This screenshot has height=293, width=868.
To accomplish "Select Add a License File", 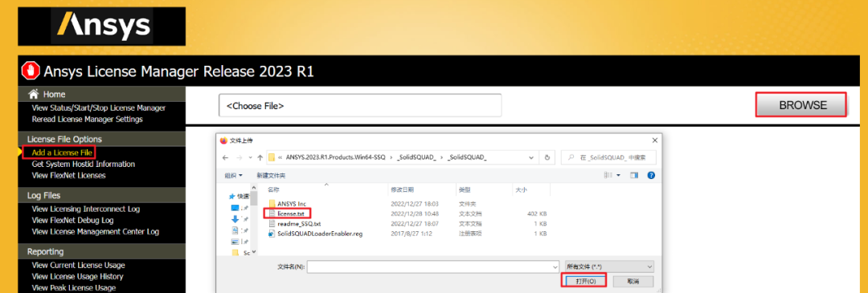I will [62, 153].
